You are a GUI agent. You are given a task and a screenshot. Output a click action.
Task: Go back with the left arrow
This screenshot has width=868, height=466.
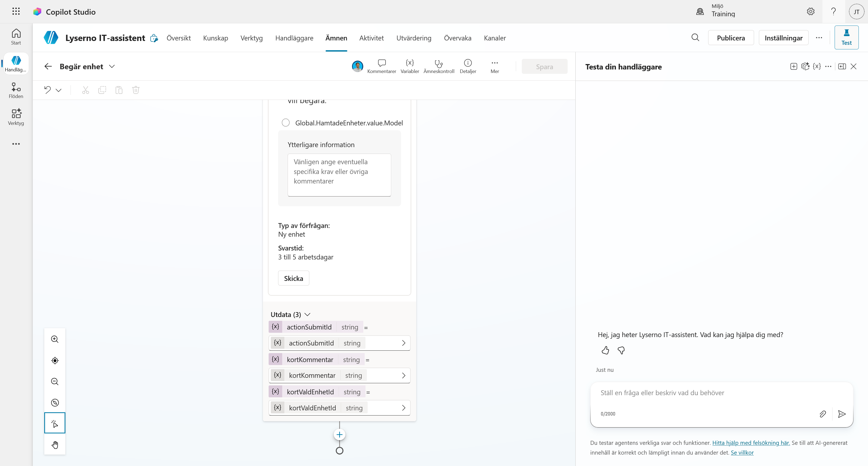(48, 66)
